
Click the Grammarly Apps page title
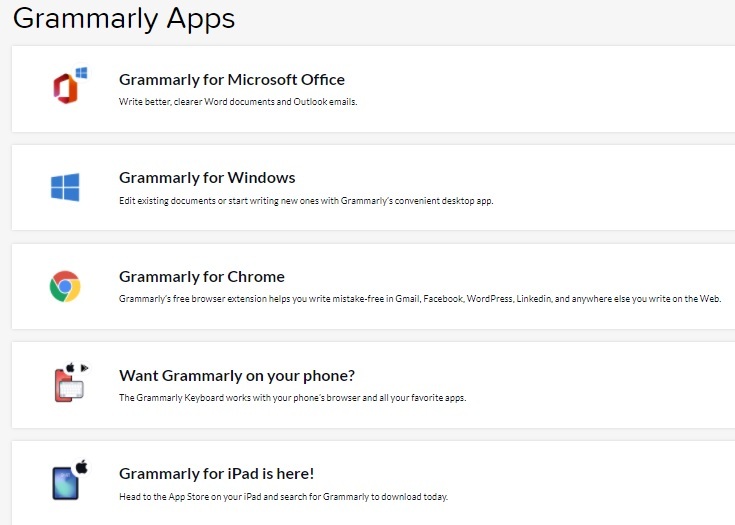pos(124,19)
